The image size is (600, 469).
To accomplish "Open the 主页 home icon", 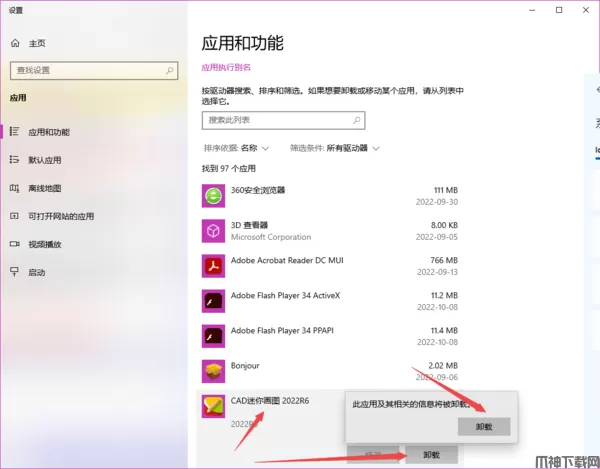I will pyautogui.click(x=15, y=43).
